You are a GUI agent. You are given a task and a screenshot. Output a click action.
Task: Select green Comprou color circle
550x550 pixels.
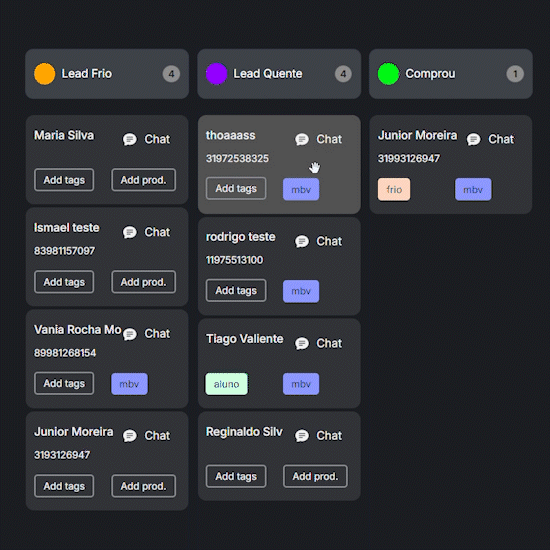tap(388, 74)
